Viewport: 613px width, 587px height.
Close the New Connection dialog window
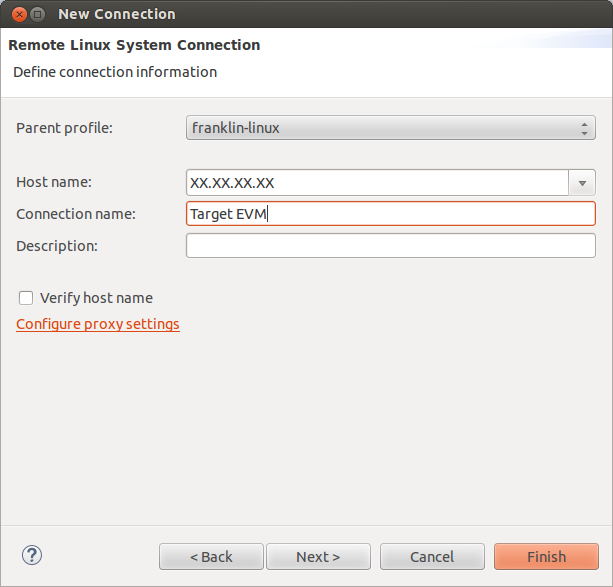point(15,14)
